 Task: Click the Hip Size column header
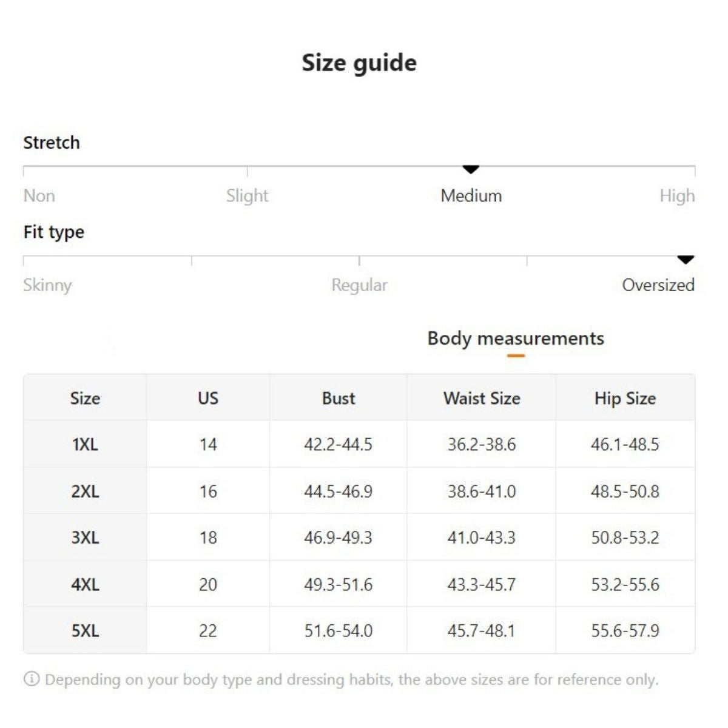[x=625, y=399]
